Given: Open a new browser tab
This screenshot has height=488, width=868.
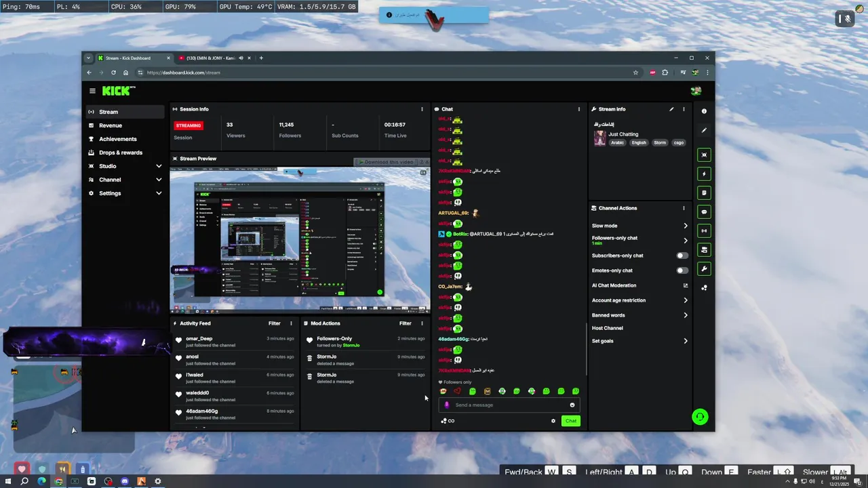Looking at the screenshot, I should (x=261, y=58).
